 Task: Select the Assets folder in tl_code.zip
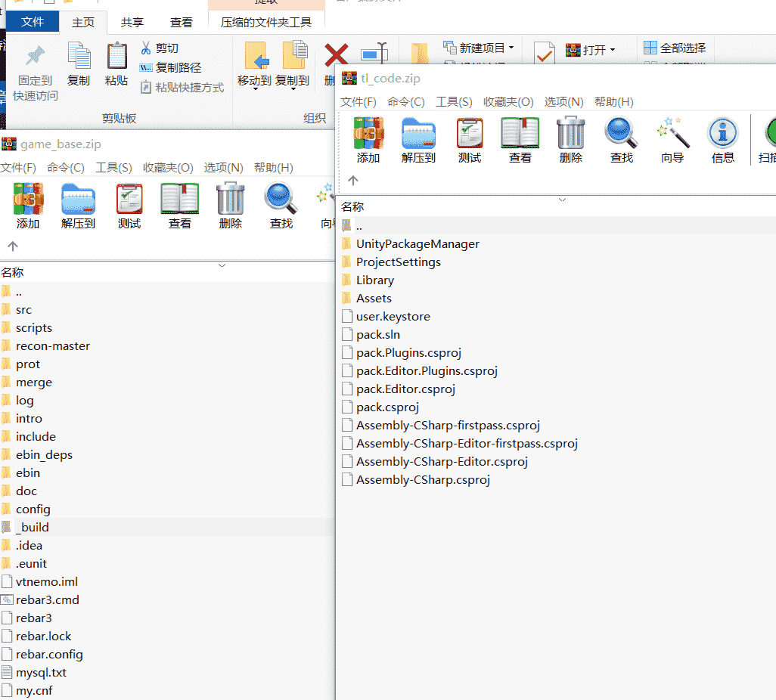[374, 298]
